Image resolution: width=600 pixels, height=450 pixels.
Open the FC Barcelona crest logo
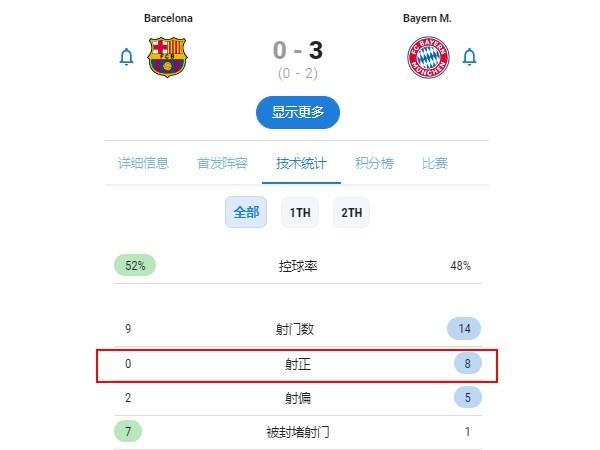pyautogui.click(x=167, y=57)
